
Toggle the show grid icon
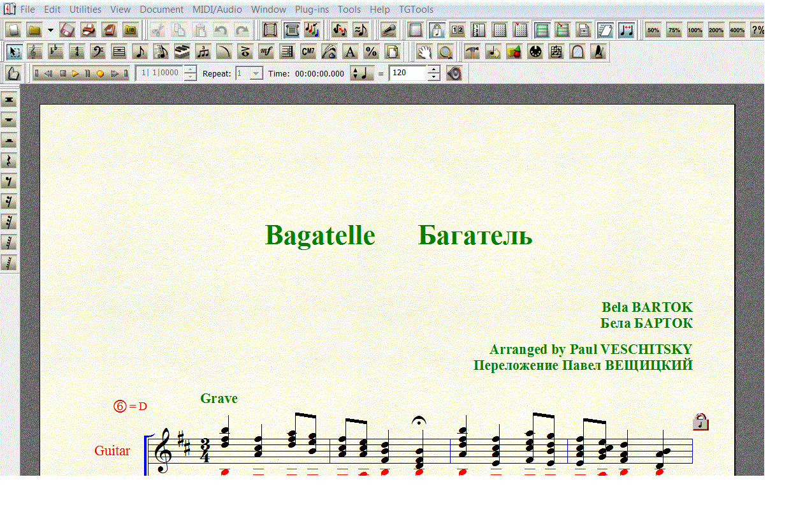click(x=500, y=30)
